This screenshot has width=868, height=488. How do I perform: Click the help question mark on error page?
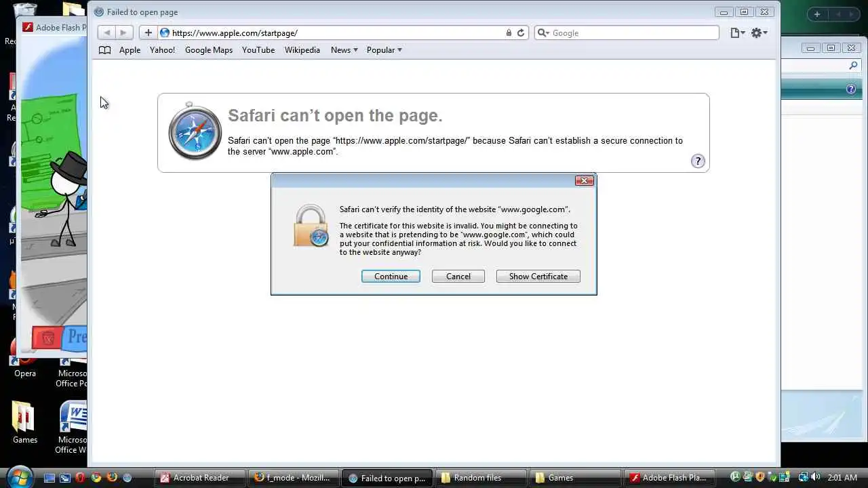(x=698, y=161)
